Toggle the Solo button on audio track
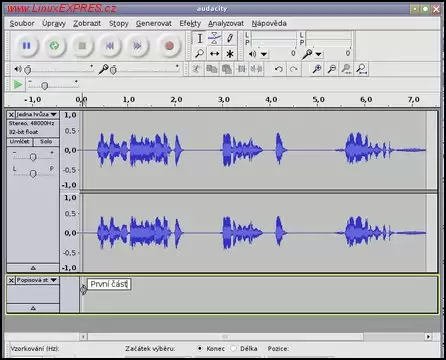The height and width of the screenshot is (360, 446). (46, 142)
